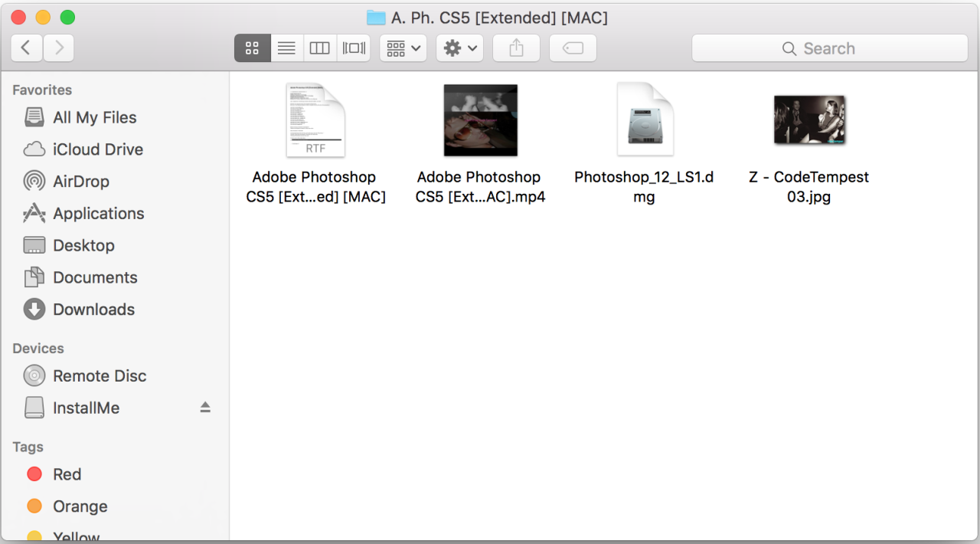Image resolution: width=980 pixels, height=544 pixels.
Task: Click the Share toolbar button
Action: pos(516,48)
